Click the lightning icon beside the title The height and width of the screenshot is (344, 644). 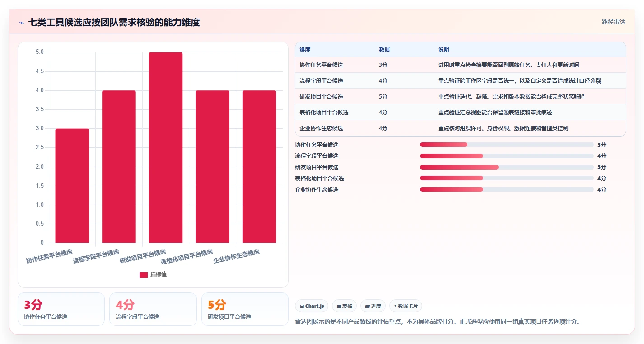pos(21,22)
